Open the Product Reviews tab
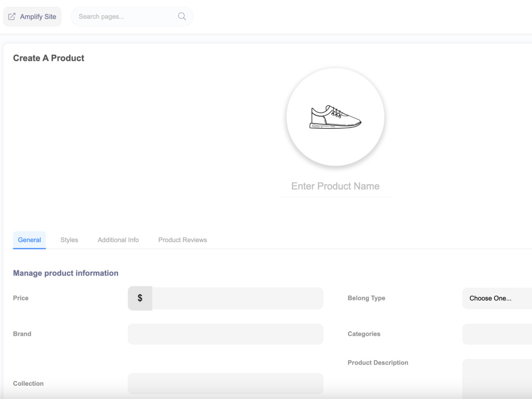The height and width of the screenshot is (399, 532). tap(182, 240)
